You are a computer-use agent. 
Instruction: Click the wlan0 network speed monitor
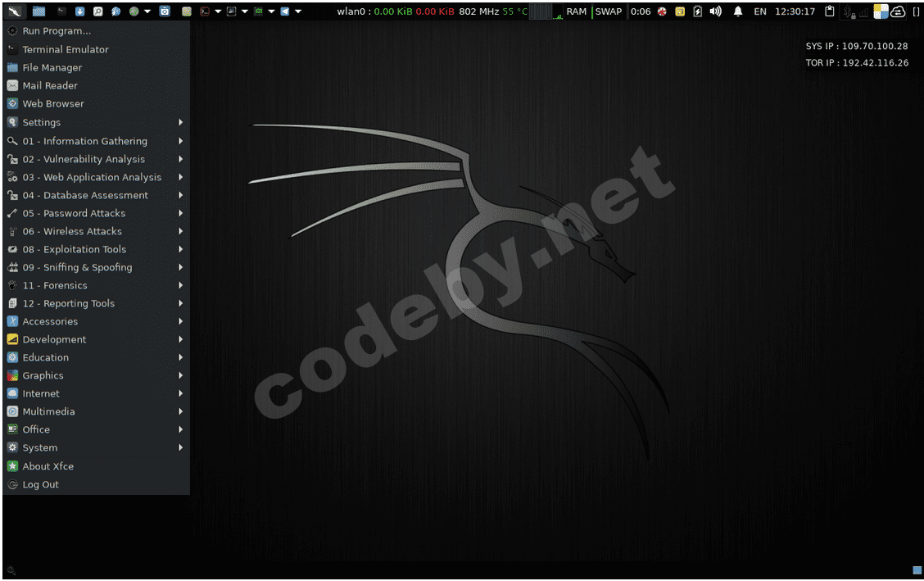tap(396, 11)
